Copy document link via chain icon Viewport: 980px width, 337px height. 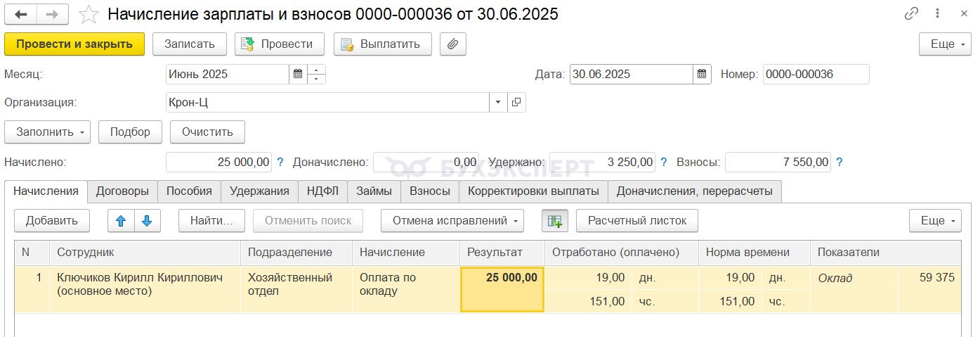point(912,13)
